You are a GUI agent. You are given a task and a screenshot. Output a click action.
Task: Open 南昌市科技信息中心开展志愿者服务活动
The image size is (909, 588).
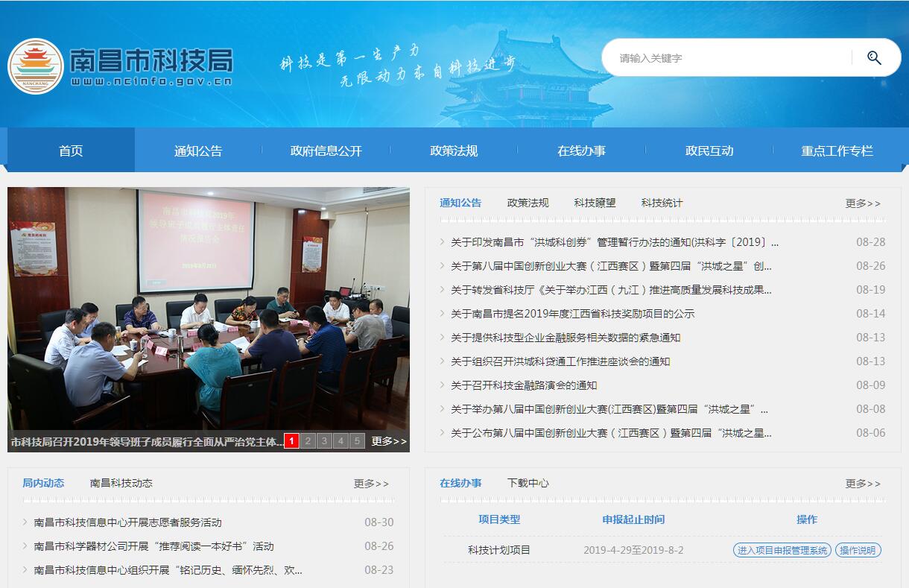click(x=128, y=522)
